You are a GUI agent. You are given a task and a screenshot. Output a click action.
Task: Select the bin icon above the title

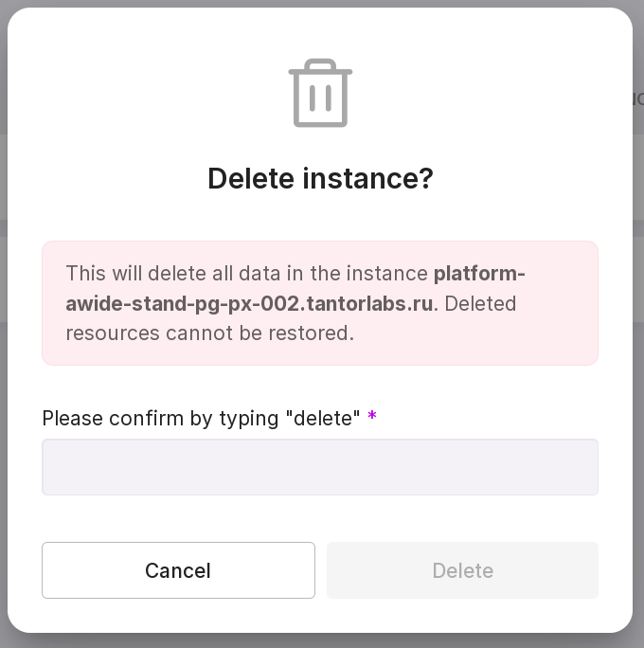click(x=320, y=93)
